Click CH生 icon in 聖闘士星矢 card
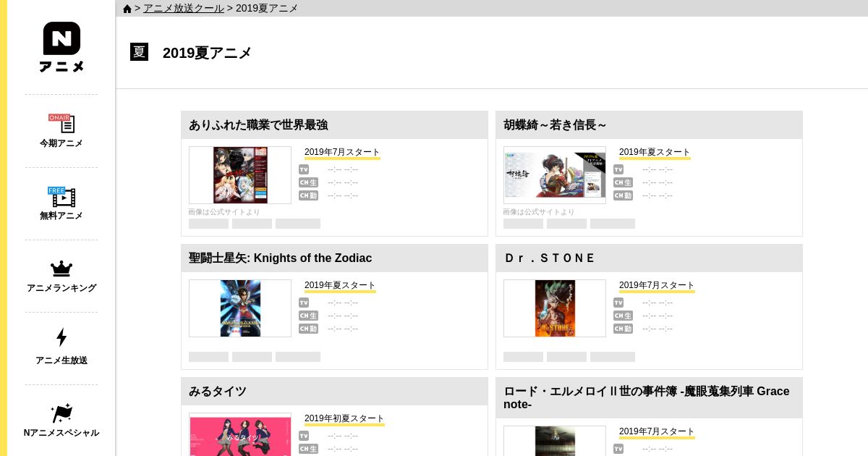This screenshot has height=456, width=868. 308,316
